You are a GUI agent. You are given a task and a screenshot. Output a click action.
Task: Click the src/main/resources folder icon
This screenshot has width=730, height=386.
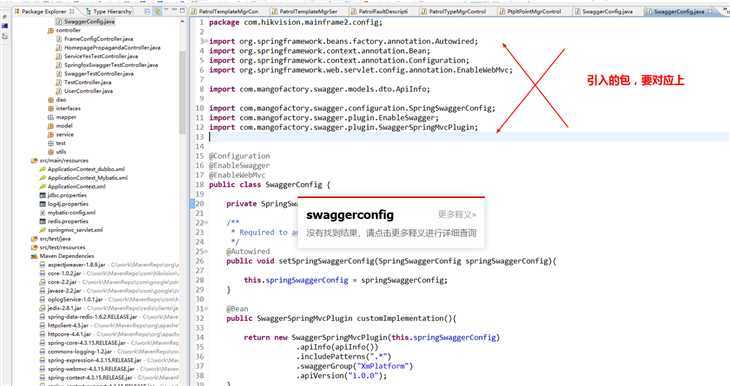[34, 161]
